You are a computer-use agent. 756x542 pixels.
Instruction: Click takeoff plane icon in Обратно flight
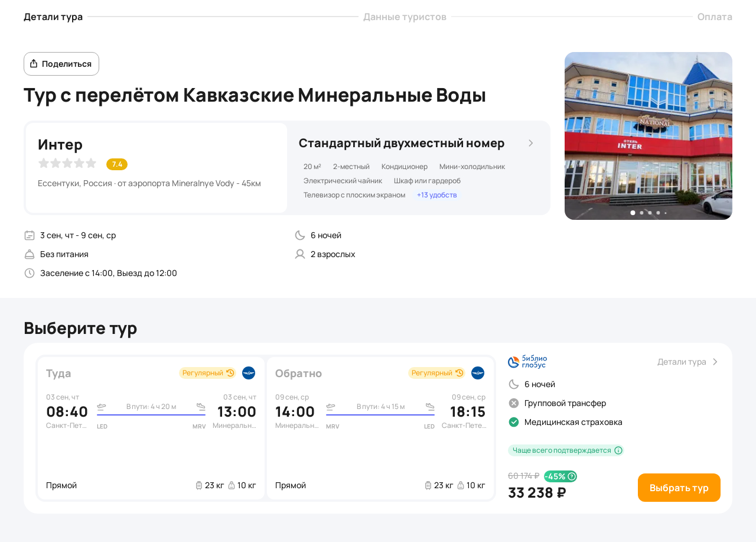331,407
